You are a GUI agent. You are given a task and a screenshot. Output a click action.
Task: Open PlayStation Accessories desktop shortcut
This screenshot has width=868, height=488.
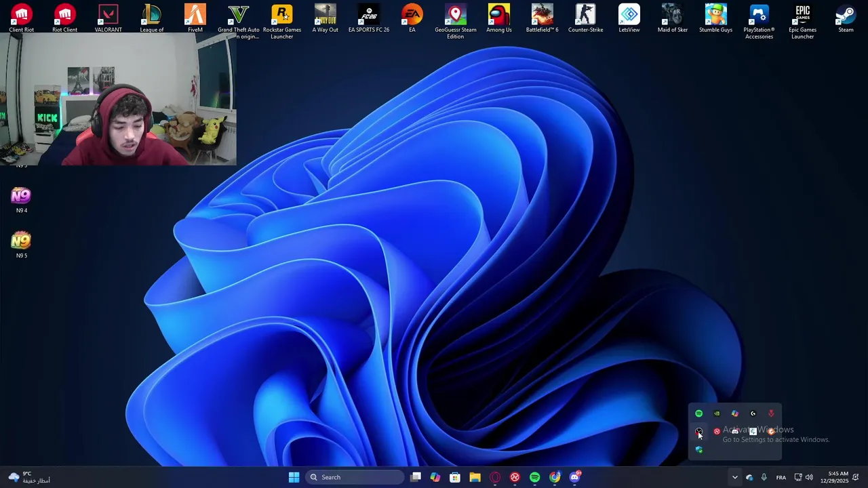click(x=759, y=22)
